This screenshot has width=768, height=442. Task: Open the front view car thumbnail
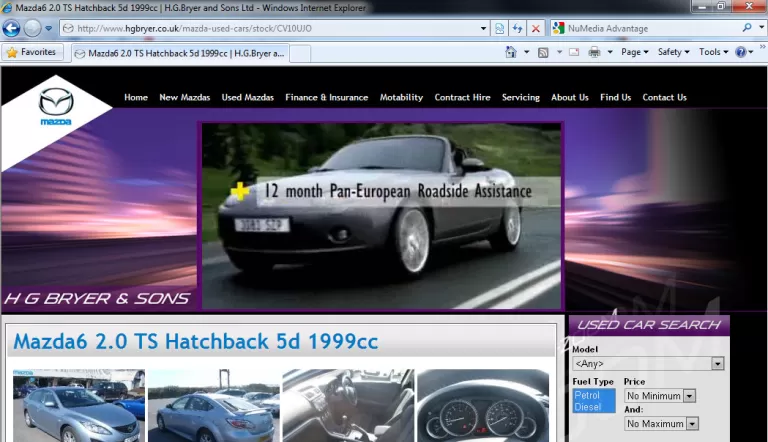(x=79, y=406)
